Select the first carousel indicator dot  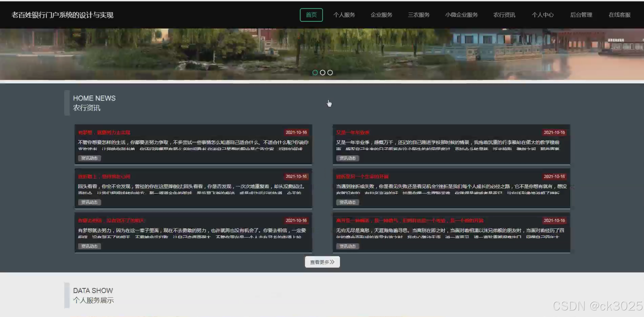[x=315, y=73]
